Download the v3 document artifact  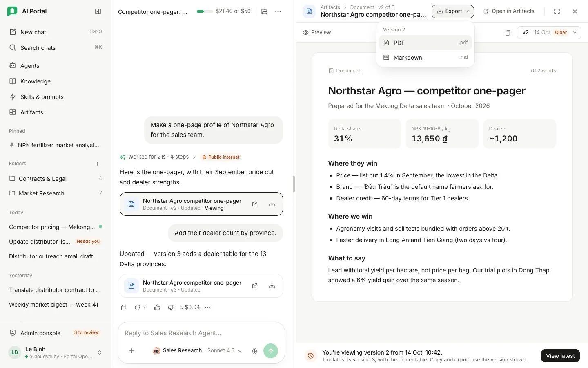click(272, 286)
